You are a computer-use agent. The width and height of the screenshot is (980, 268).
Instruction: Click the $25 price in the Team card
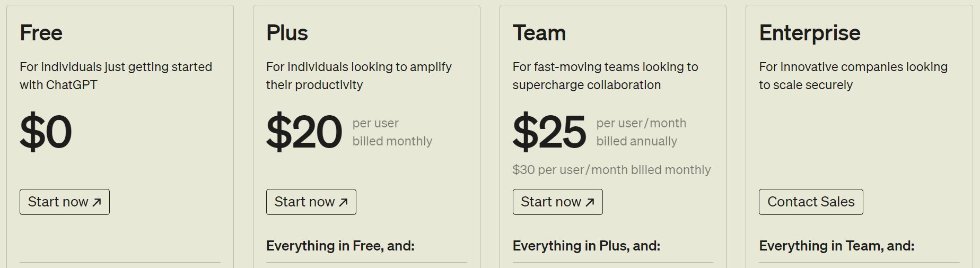point(549,132)
